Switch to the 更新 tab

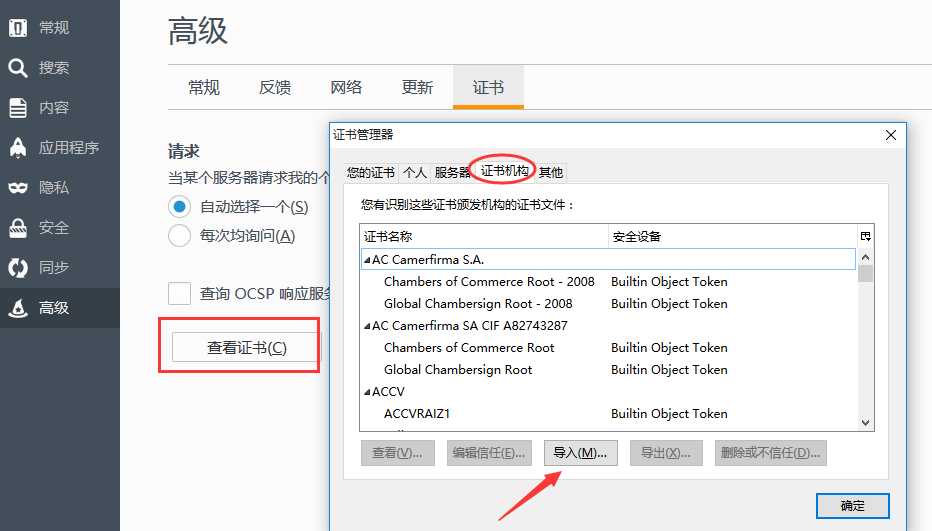coord(417,87)
